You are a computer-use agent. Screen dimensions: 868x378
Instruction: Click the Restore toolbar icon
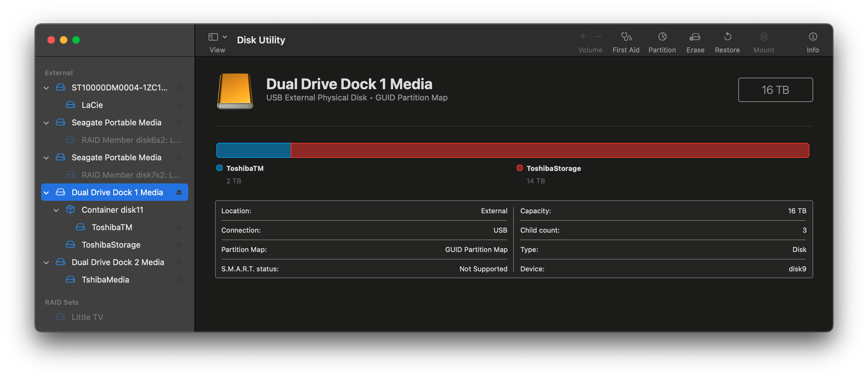coord(727,37)
